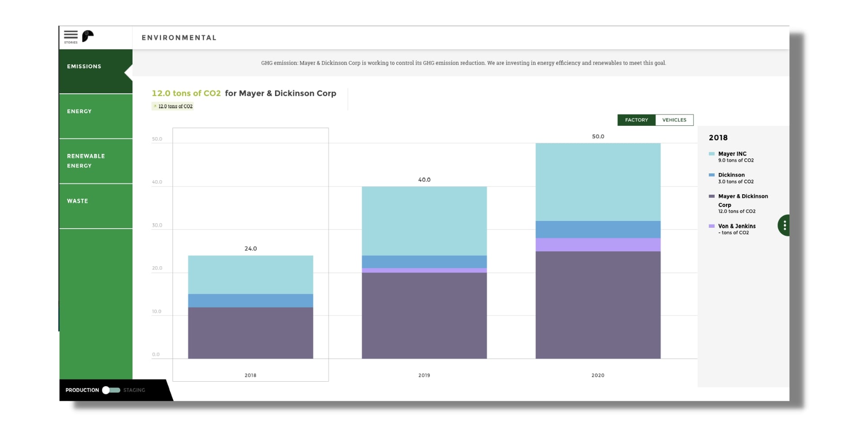Click the Mayer INC color swatch for 2018
The image size is (868, 441).
coord(712,154)
